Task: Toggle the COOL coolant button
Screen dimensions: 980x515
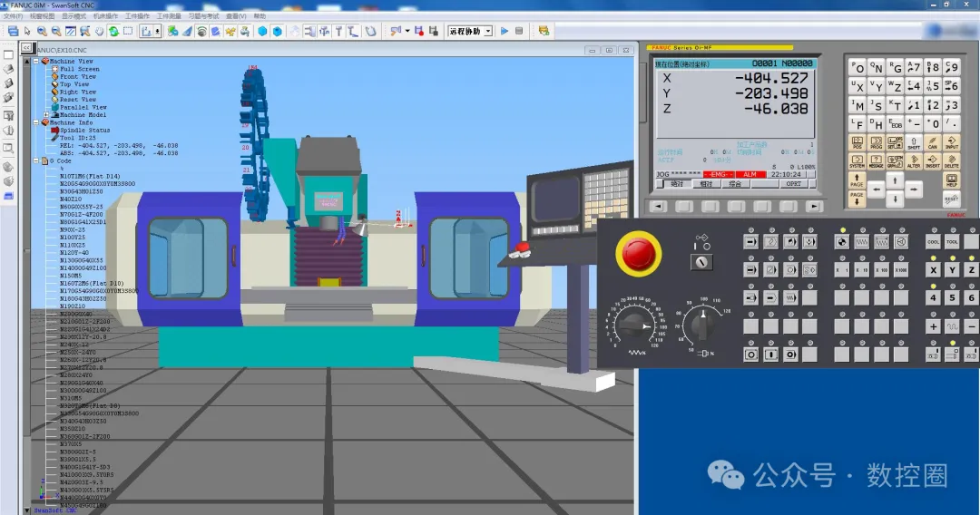Action: (x=933, y=241)
